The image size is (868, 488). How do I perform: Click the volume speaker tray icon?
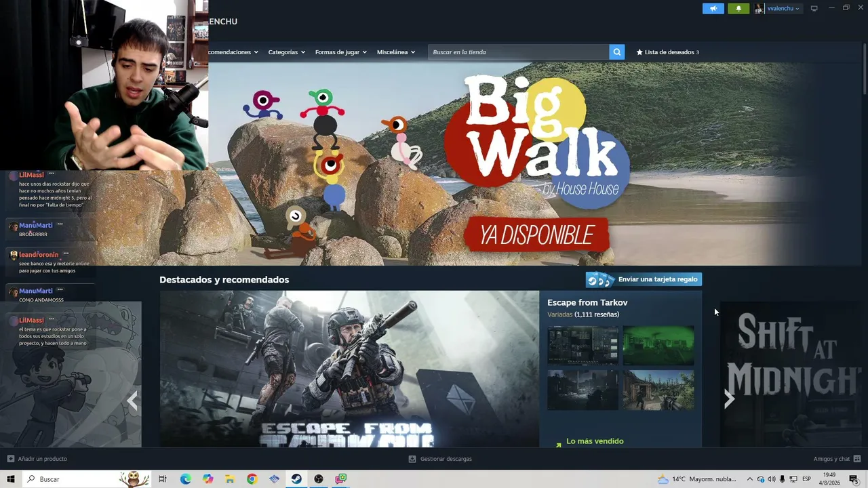pyautogui.click(x=771, y=479)
